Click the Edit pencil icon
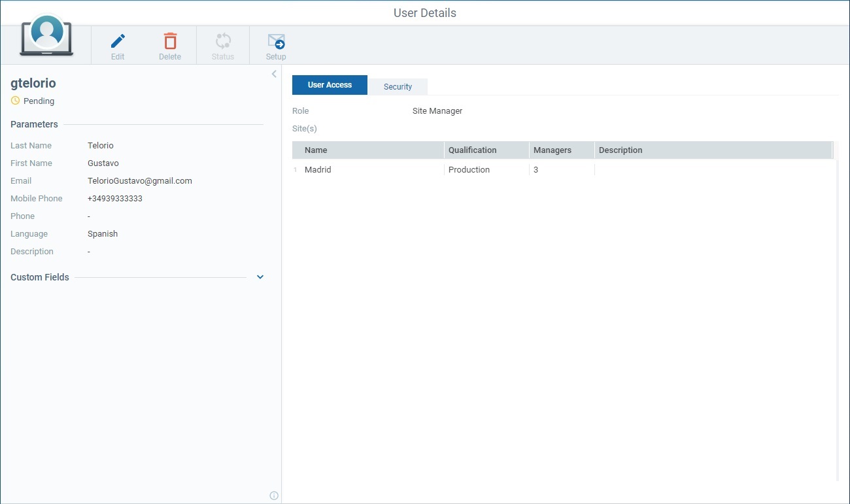Image resolution: width=850 pixels, height=504 pixels. pyautogui.click(x=118, y=41)
